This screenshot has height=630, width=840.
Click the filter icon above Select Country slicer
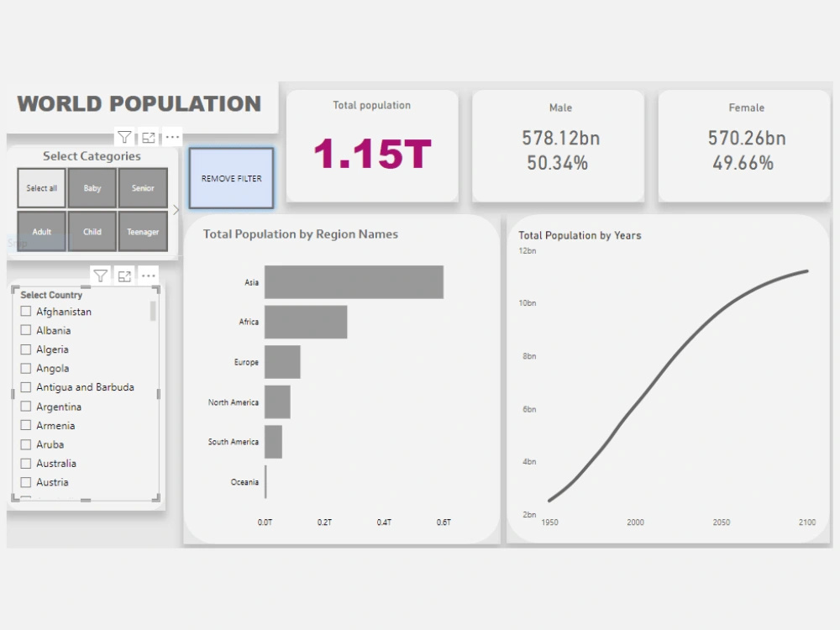click(101, 275)
